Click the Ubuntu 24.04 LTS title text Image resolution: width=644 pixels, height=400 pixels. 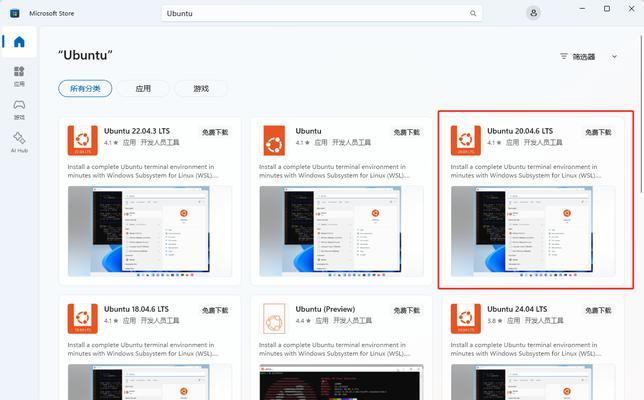point(517,309)
